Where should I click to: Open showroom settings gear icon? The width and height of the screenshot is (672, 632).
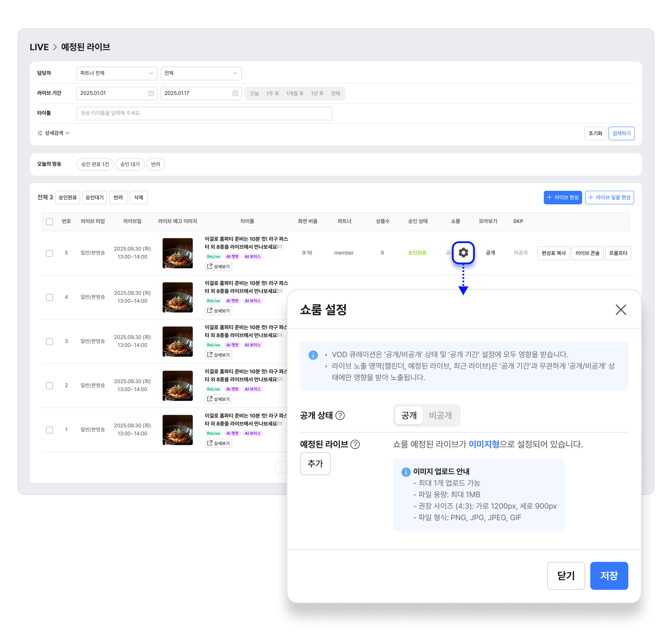(463, 252)
